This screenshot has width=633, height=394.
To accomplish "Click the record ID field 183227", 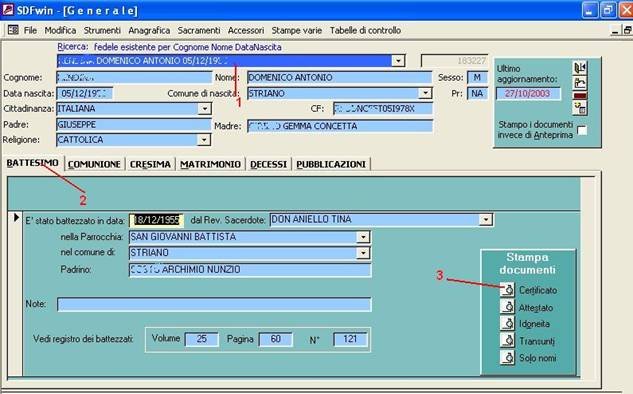I will 454,61.
